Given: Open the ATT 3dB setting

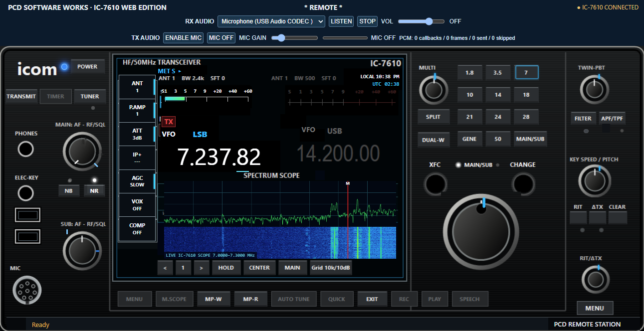Looking at the screenshot, I should [x=137, y=134].
